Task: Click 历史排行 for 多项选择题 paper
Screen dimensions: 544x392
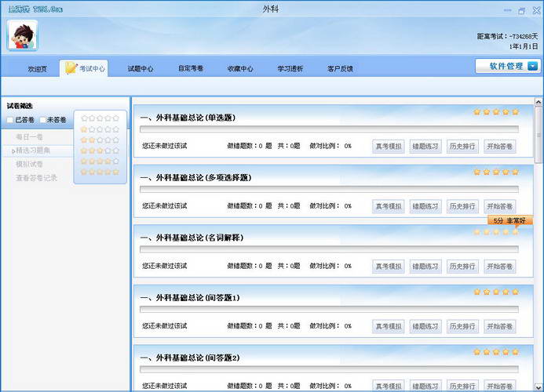Action: (x=462, y=206)
